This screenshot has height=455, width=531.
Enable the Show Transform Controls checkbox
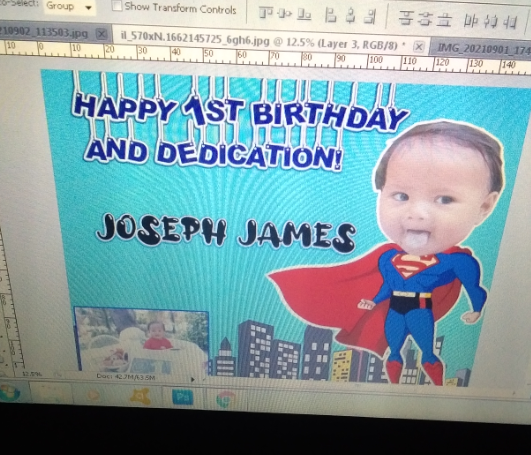point(117,6)
